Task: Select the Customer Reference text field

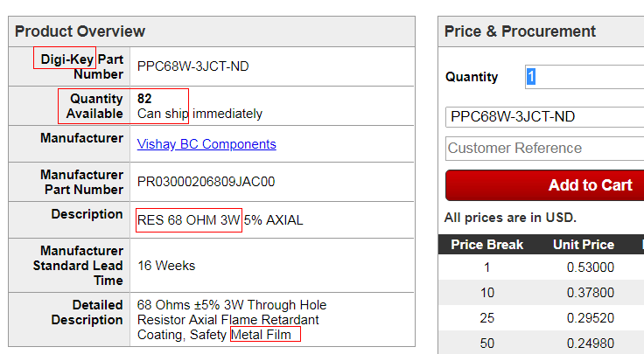Action: coord(544,148)
